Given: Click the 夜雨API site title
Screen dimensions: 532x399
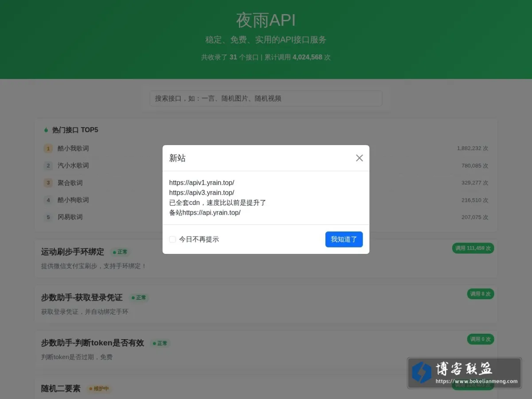Looking at the screenshot, I should coord(266,20).
